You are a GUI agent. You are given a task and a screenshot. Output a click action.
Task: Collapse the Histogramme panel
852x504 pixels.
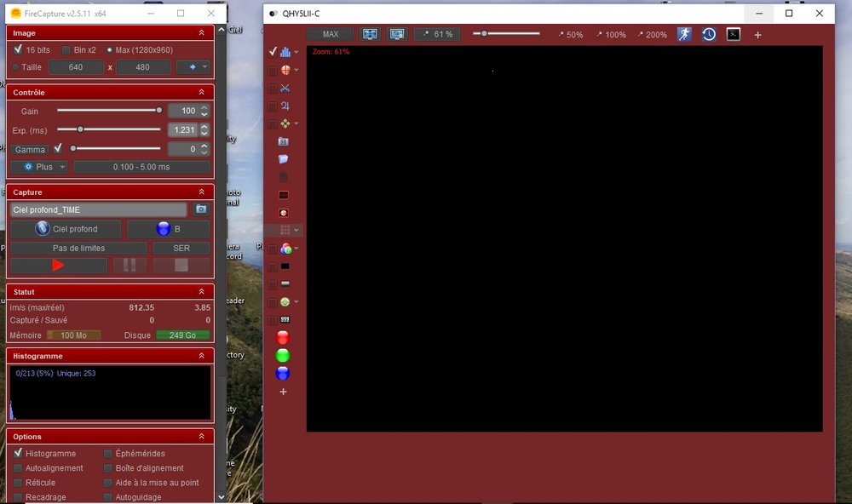pyautogui.click(x=202, y=356)
